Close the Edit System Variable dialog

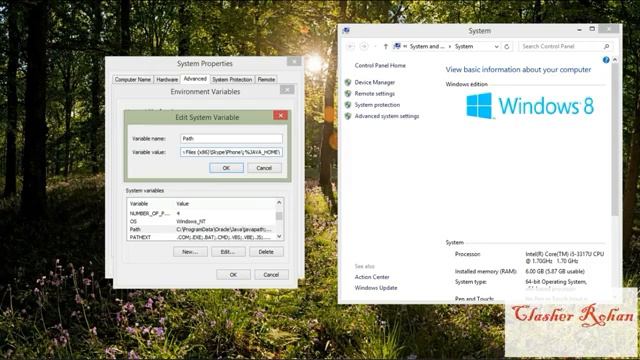280,116
